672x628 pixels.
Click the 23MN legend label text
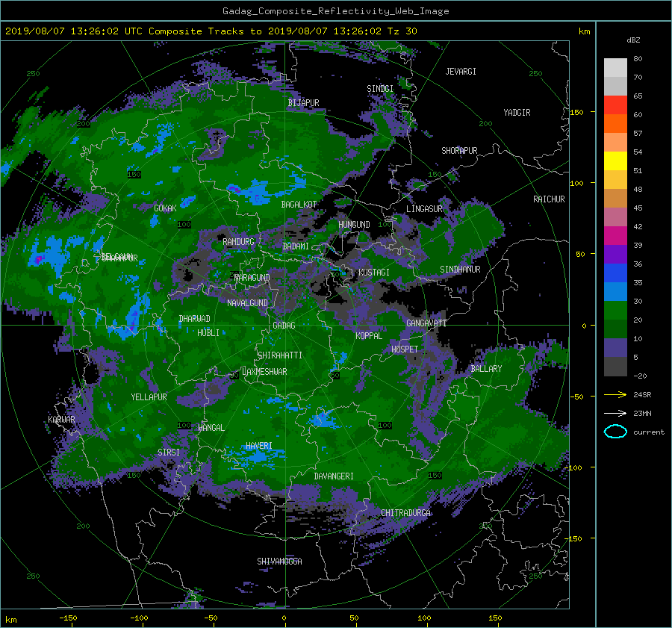[x=642, y=413]
